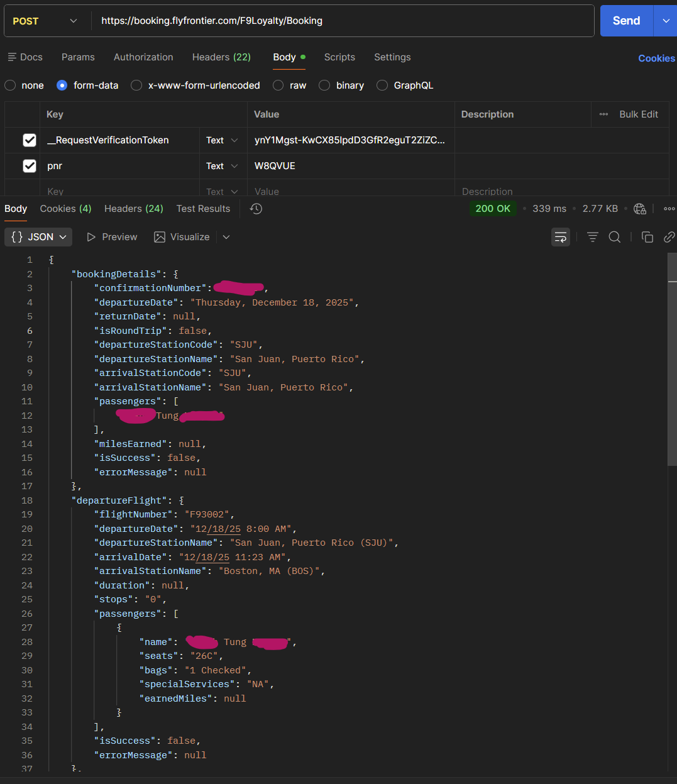677x784 pixels.
Task: Open response Headers (24) tab
Action: click(x=134, y=209)
